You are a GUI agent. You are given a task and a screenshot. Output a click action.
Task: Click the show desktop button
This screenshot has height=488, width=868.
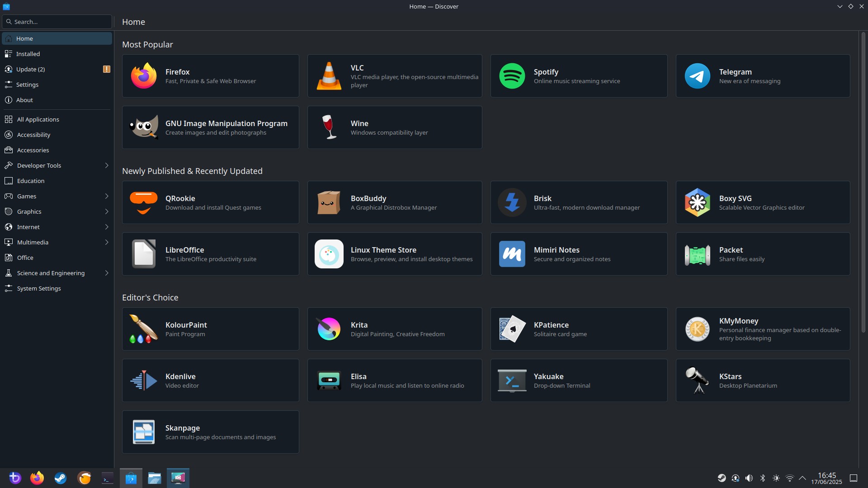coord(854,478)
